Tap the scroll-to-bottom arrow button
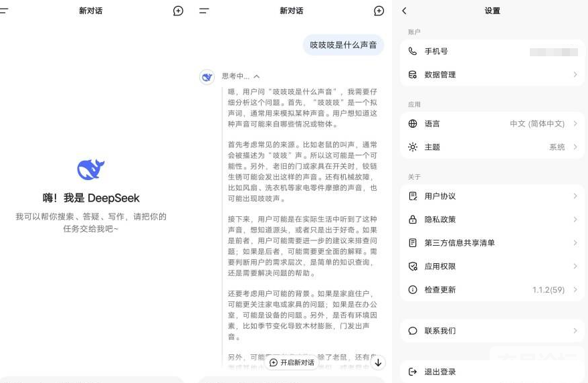 378,362
